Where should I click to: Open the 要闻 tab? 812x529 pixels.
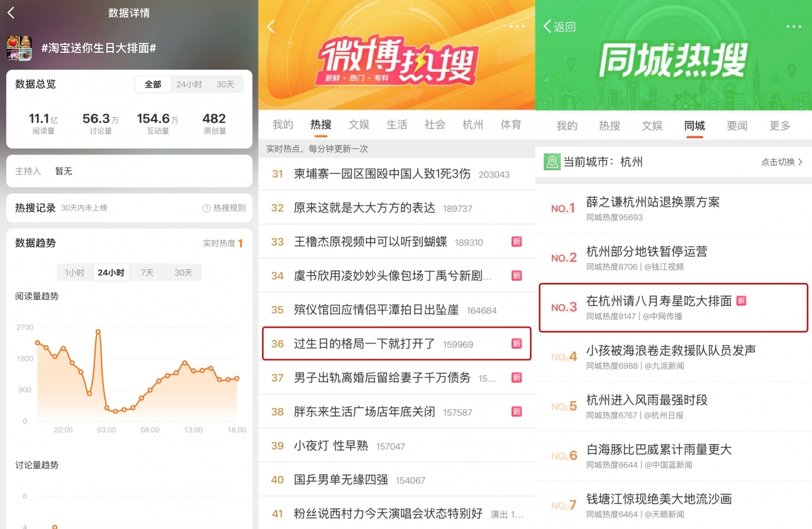point(737,126)
